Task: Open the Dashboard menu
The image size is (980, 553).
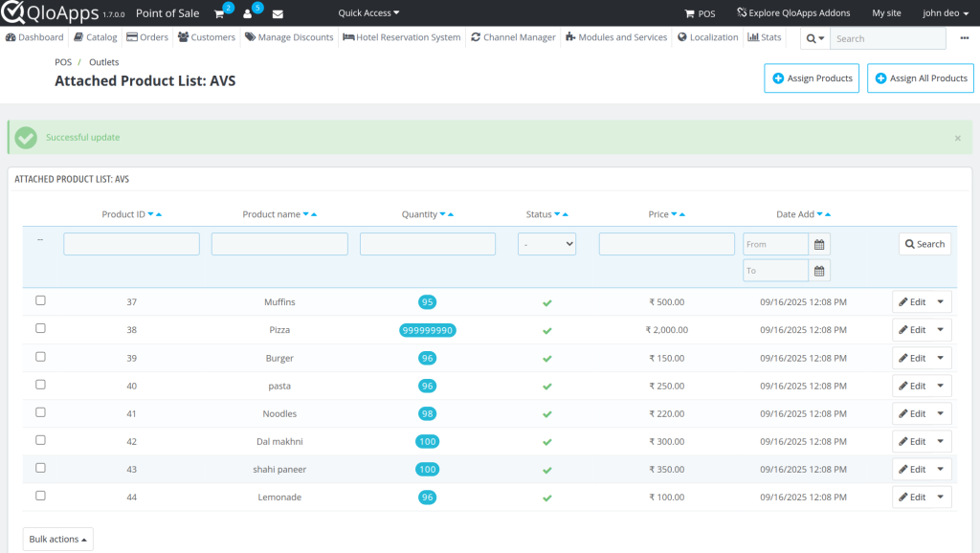Action: tap(34, 37)
